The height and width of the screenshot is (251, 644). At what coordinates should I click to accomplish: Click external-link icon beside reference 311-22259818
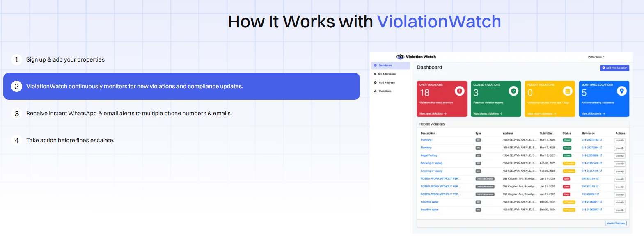pyautogui.click(x=601, y=155)
